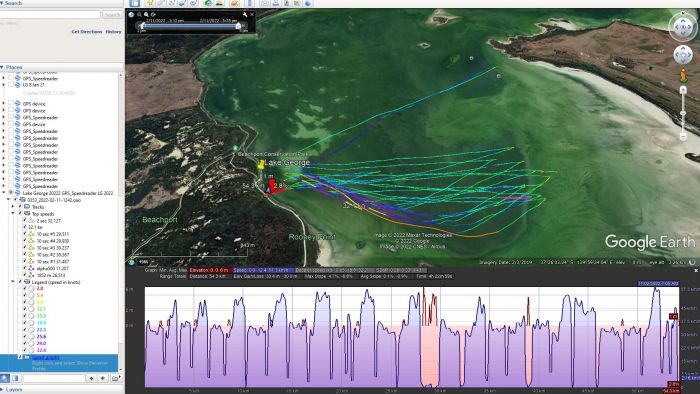Toggle the Tracks folder checkbox
This screenshot has width=700, height=394.
(x=20, y=207)
